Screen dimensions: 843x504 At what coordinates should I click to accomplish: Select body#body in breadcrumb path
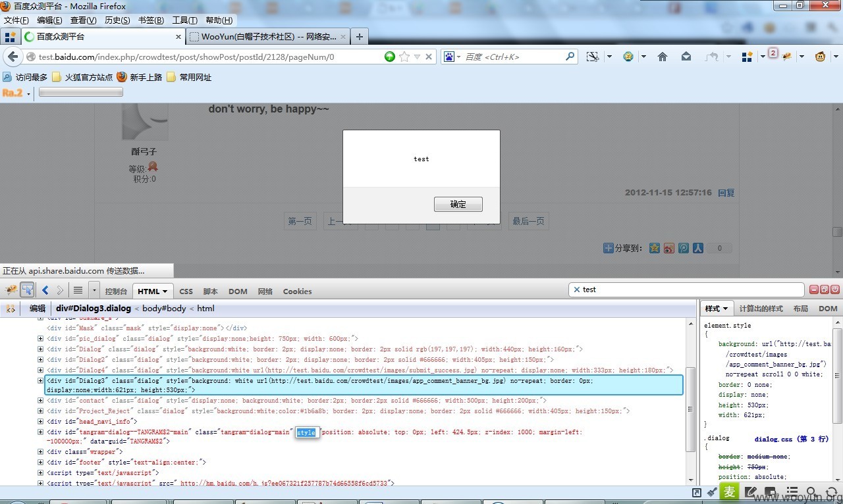(x=164, y=309)
